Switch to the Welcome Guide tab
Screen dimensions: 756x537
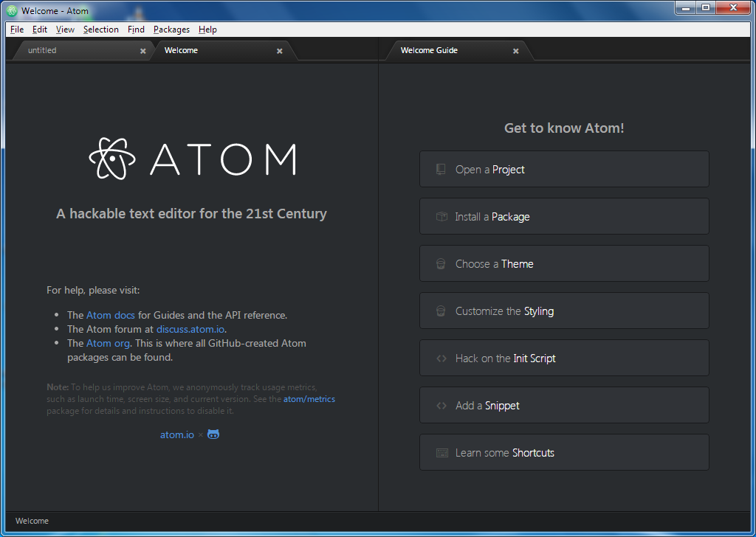429,50
